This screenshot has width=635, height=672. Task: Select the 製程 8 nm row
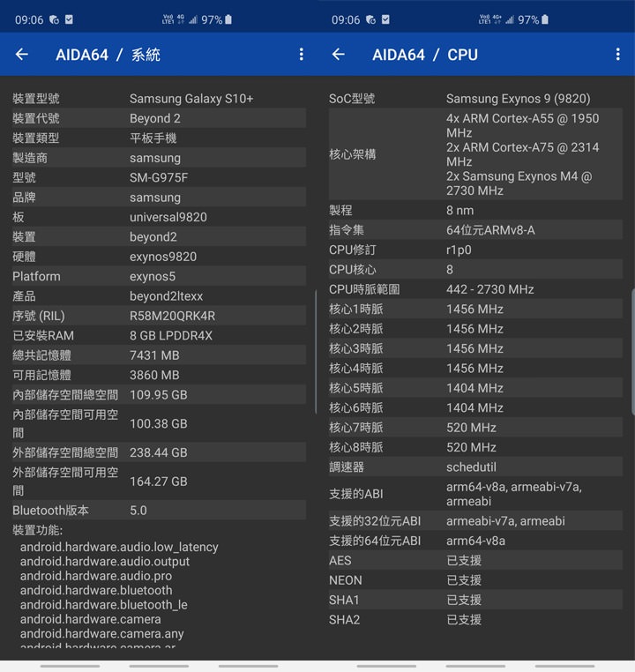point(475,210)
